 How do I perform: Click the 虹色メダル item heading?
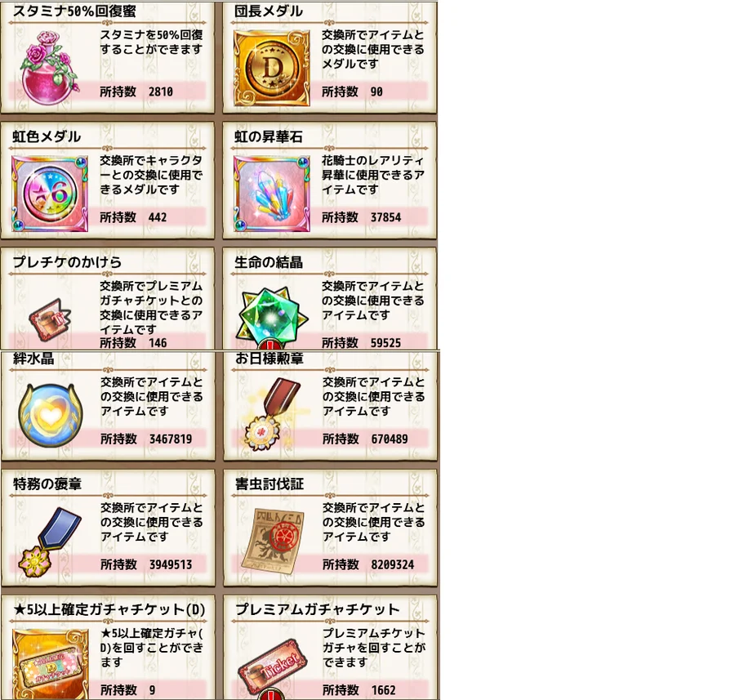point(47,136)
